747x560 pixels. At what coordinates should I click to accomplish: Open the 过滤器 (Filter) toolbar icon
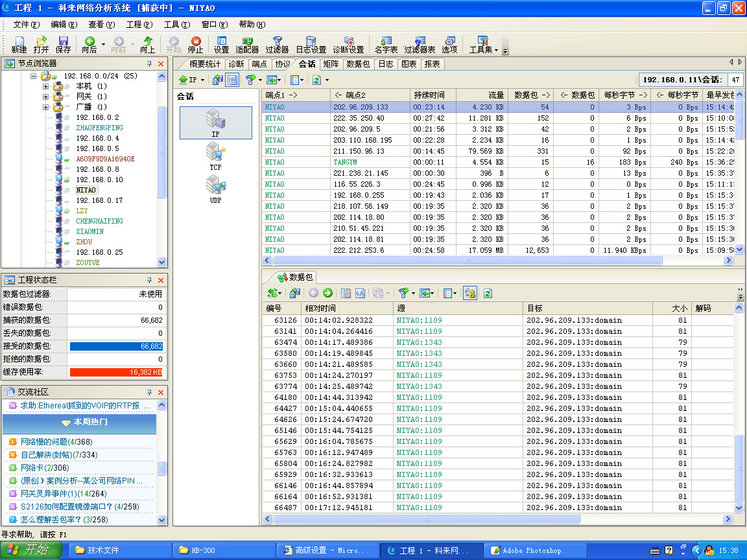[x=277, y=44]
